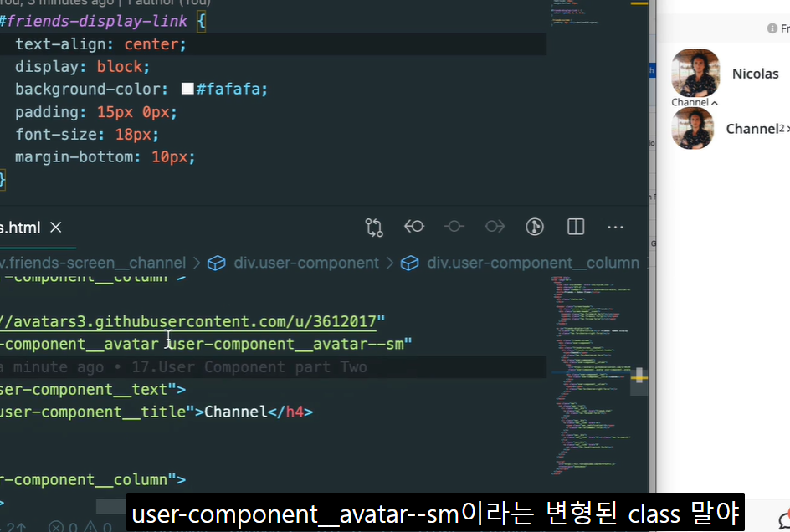
Task: Click the HTML editor minimap
Action: 592,376
